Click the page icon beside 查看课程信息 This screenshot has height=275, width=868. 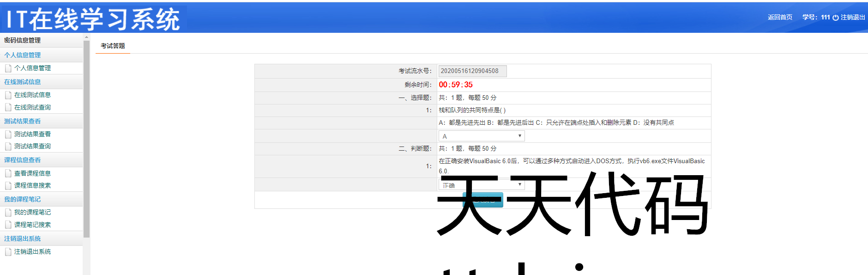pos(8,174)
